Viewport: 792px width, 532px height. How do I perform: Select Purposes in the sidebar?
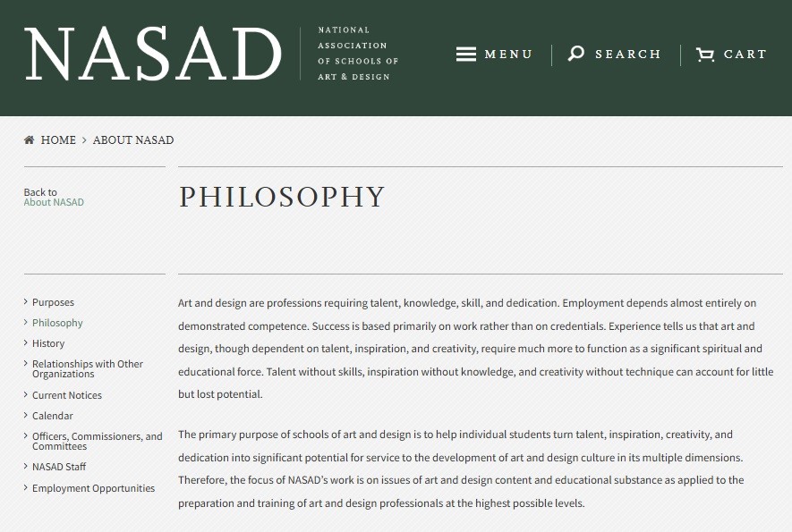[x=53, y=302]
